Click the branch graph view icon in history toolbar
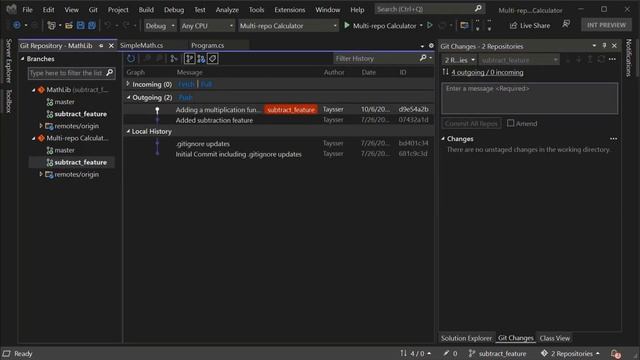This screenshot has width=640, height=360. [174, 59]
